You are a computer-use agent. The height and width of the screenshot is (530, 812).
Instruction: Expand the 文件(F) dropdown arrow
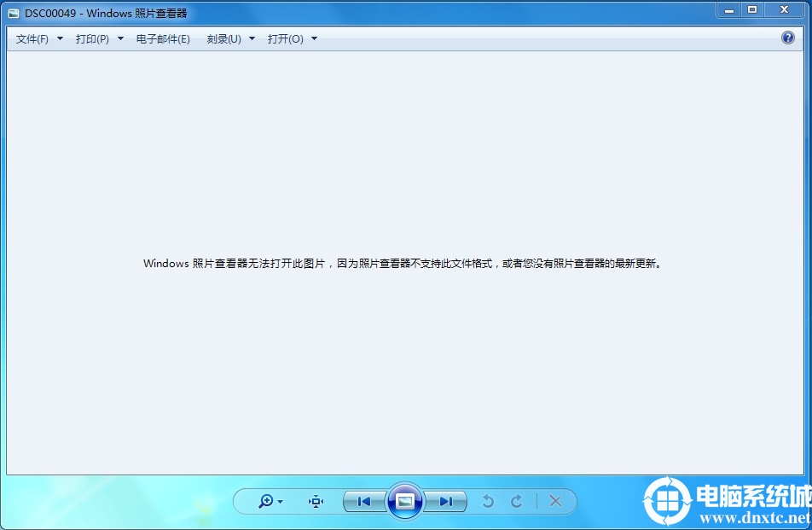point(60,38)
